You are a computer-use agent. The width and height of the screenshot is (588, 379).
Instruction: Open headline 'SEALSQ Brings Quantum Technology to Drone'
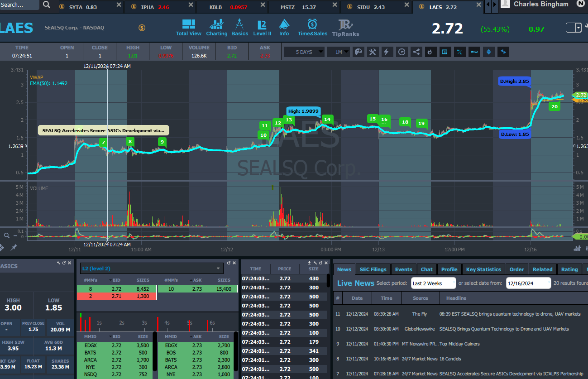(504, 329)
